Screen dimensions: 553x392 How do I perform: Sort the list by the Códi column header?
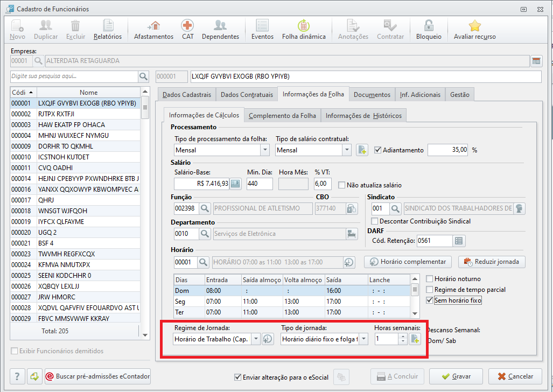pyautogui.click(x=23, y=93)
